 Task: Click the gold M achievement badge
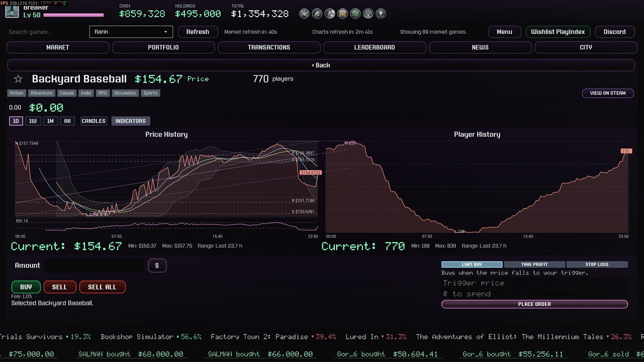(x=342, y=14)
